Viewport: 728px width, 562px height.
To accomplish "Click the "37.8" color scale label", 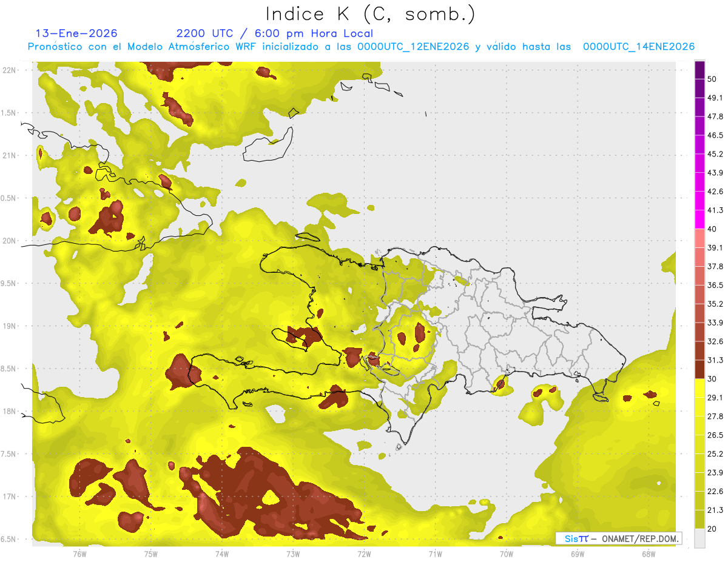I will [x=715, y=266].
